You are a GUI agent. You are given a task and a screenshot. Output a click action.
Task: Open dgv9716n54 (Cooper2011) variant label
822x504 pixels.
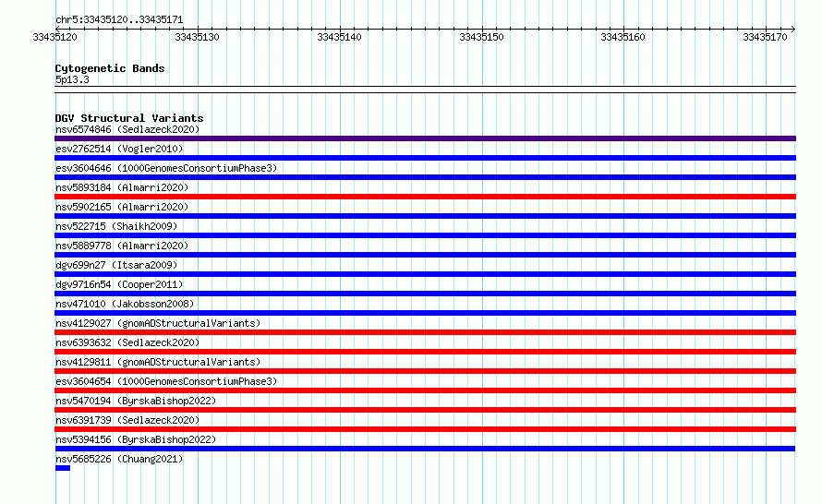point(119,284)
